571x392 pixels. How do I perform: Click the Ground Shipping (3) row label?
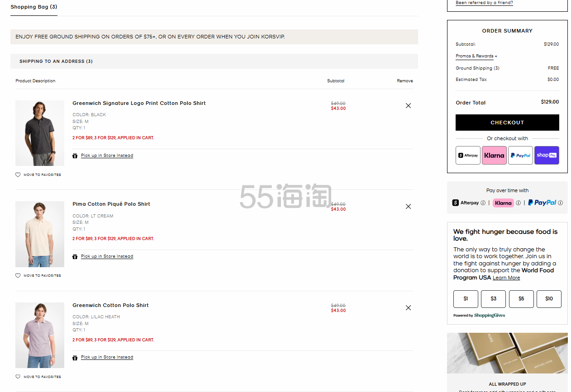(x=477, y=68)
